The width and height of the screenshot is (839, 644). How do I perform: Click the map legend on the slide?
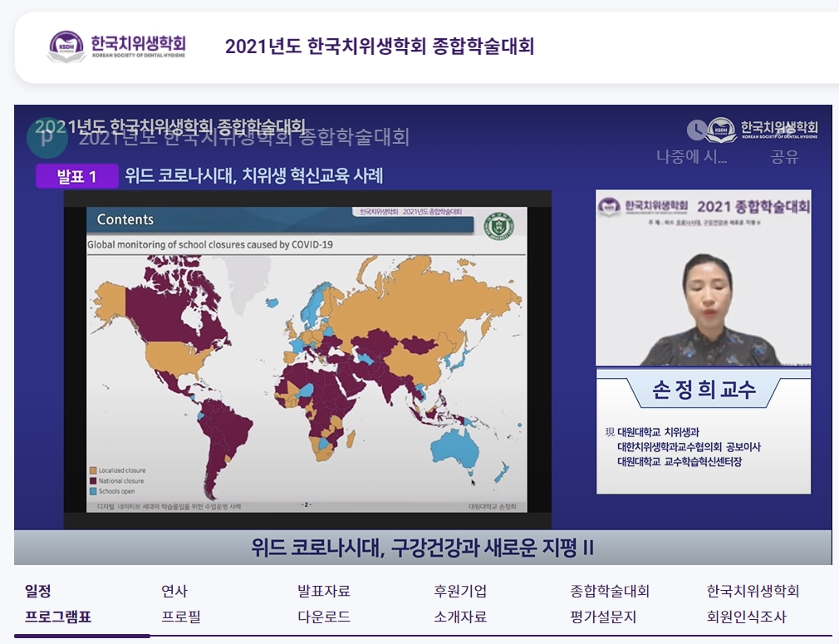pyautogui.click(x=121, y=480)
